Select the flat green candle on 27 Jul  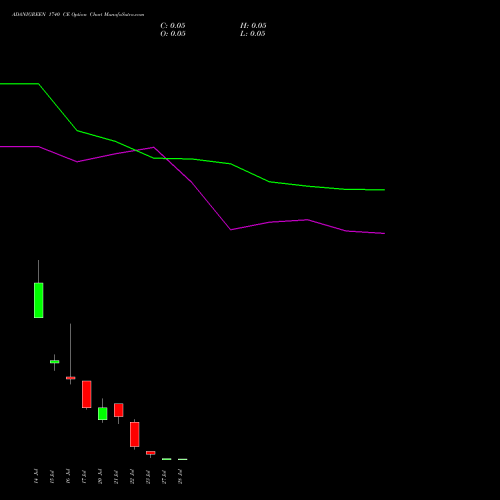coord(167,459)
